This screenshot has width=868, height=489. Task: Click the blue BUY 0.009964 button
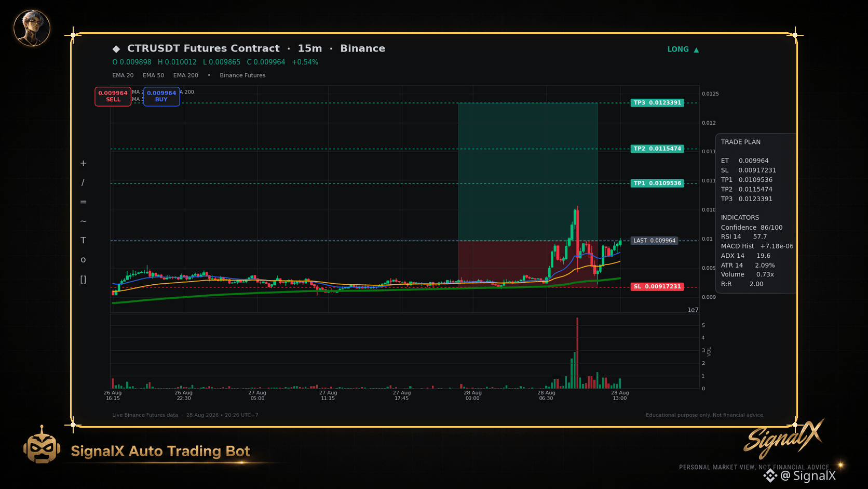(x=161, y=96)
